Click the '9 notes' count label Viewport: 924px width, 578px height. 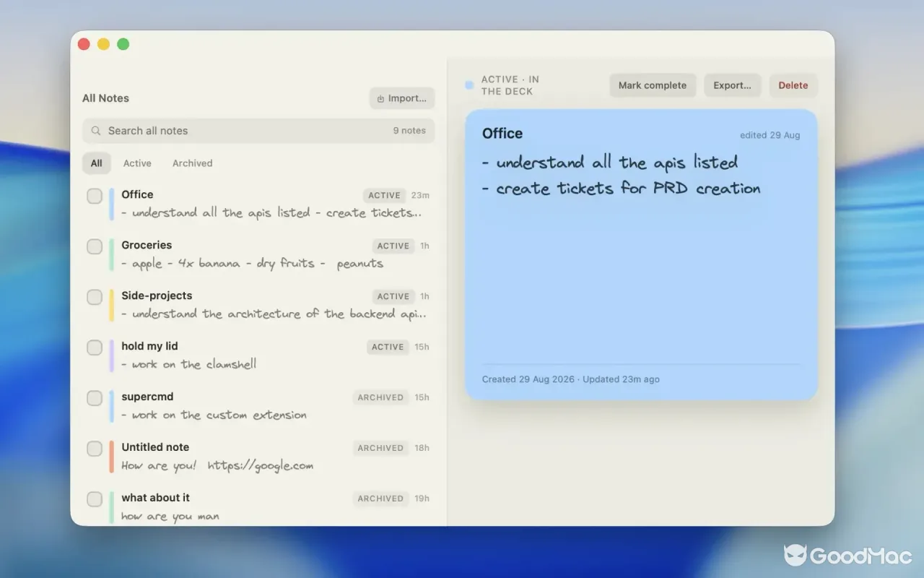(409, 131)
